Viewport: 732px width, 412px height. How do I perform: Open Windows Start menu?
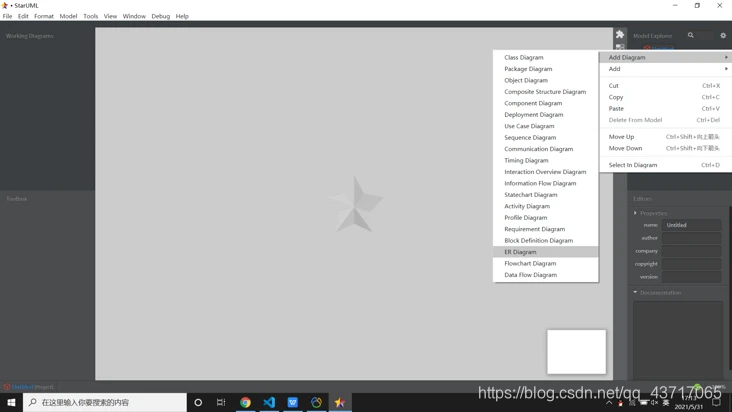tap(11, 402)
